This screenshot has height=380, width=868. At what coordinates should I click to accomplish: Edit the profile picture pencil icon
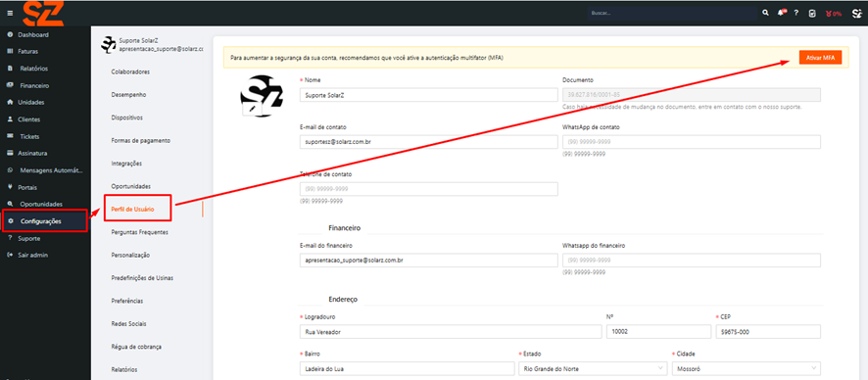click(253, 110)
